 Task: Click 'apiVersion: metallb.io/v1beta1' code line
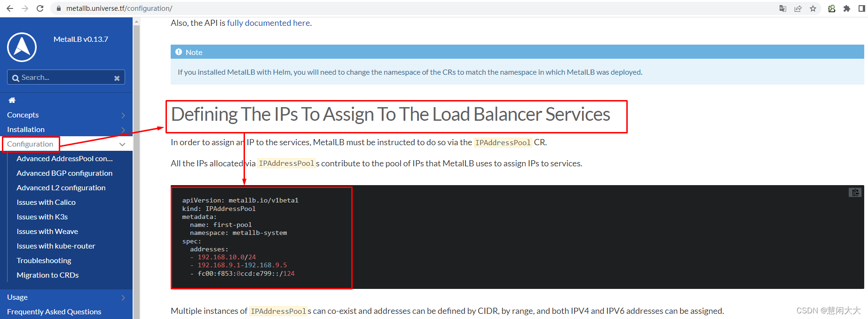[240, 201]
